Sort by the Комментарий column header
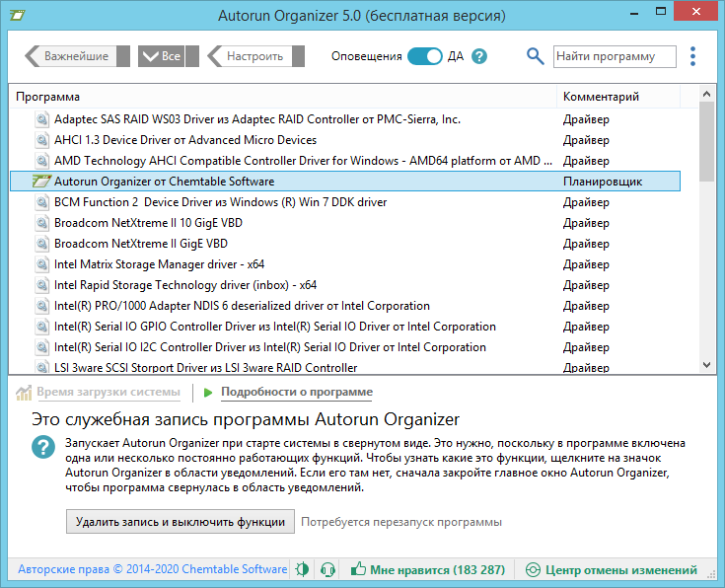This screenshot has height=588, width=725. (x=618, y=97)
